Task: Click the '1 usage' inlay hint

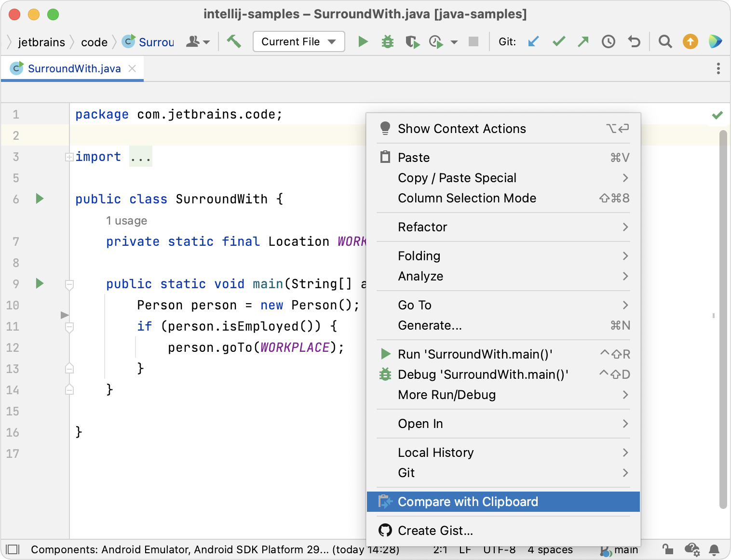Action: (126, 221)
